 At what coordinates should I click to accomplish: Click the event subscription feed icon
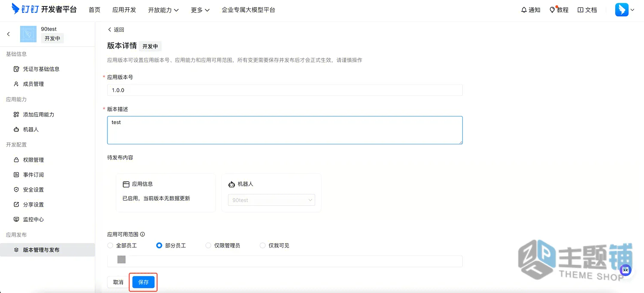click(16, 175)
